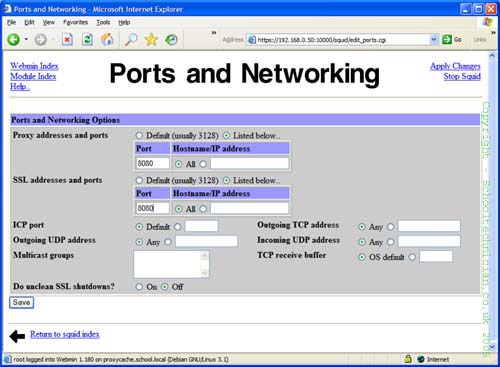Refresh the page using the green refresh icon
The height and width of the screenshot is (367, 500).
pos(87,40)
